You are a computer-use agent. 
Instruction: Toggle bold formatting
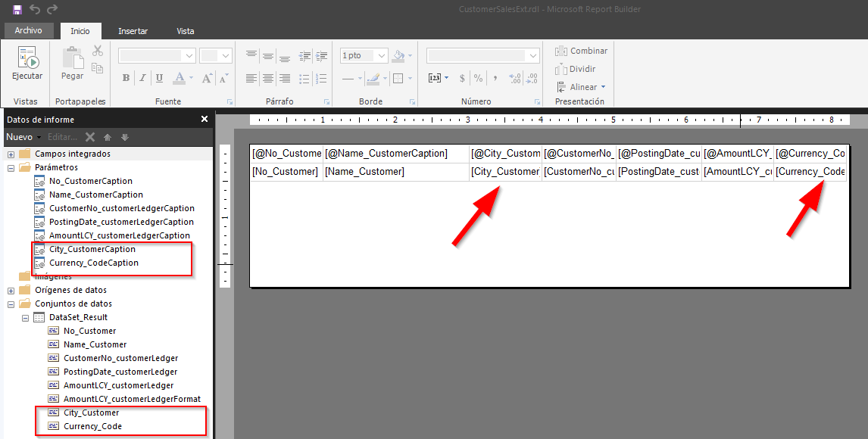tap(126, 78)
